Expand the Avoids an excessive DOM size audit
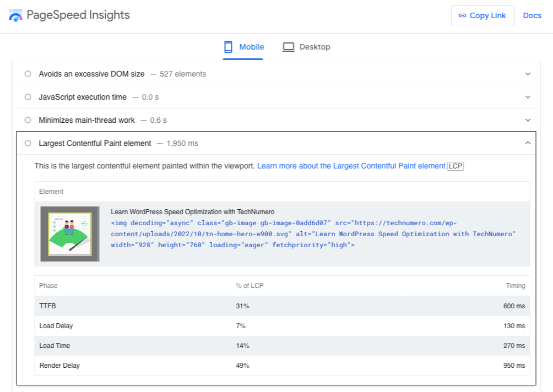This screenshot has height=392, width=553. [x=528, y=73]
